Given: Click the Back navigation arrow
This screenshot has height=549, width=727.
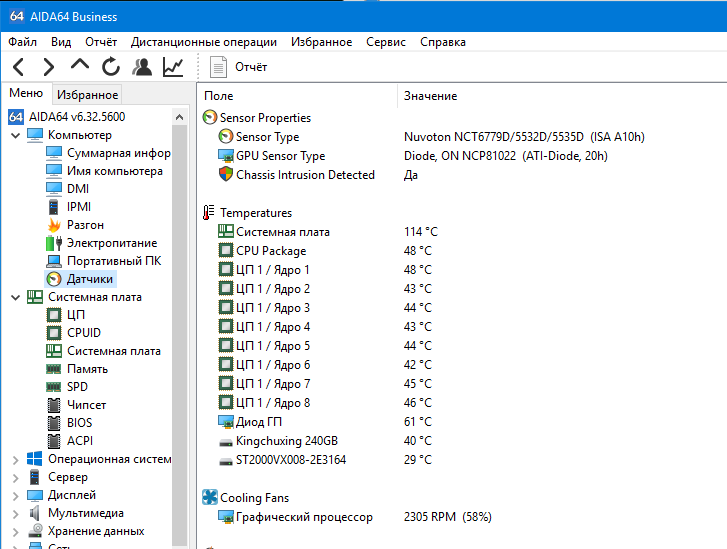Looking at the screenshot, I should tap(19, 67).
